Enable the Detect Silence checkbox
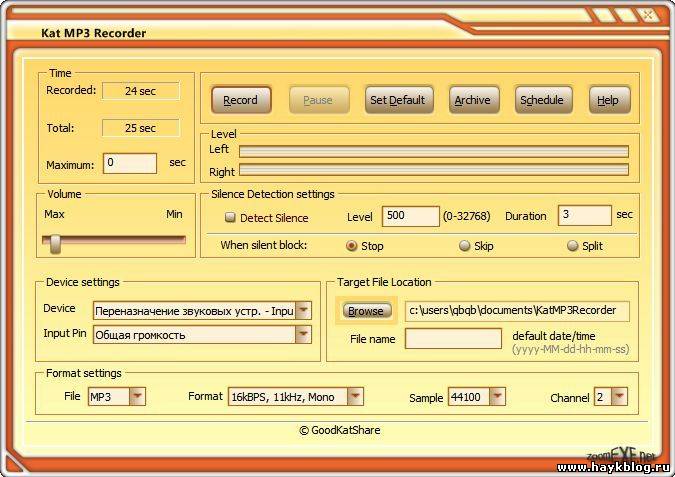Viewport: 675px width, 477px height. click(x=230, y=217)
